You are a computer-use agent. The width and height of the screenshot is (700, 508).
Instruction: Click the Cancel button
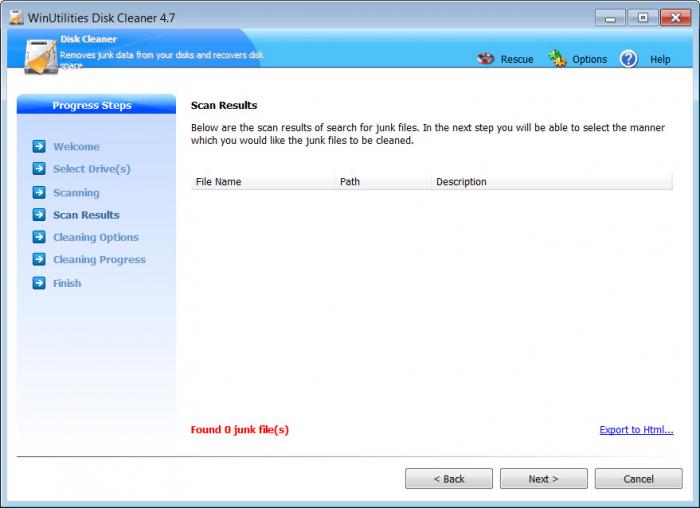(x=638, y=479)
